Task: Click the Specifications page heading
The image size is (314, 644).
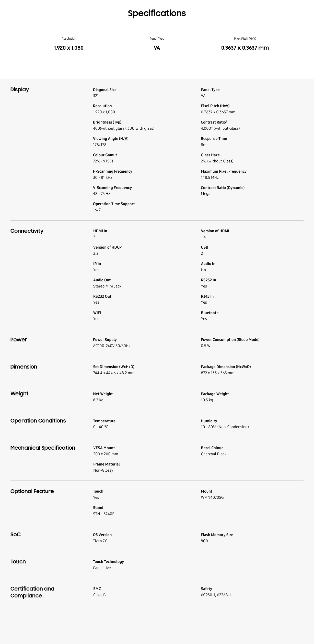Action: point(157,13)
